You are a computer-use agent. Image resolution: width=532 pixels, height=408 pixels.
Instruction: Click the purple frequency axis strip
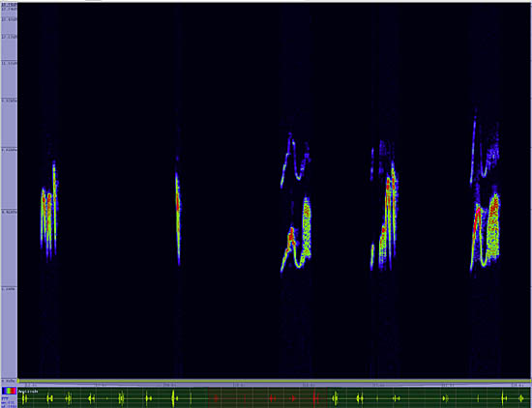coord(9,193)
